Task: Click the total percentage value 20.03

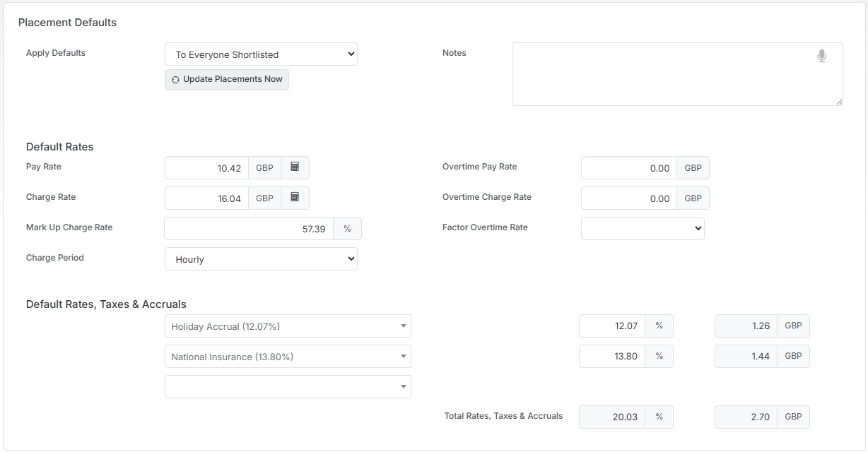Action: pos(612,417)
